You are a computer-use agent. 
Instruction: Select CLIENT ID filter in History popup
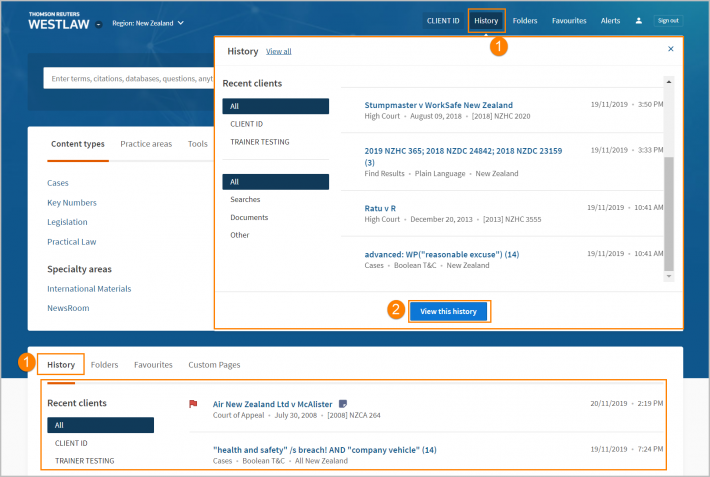point(246,124)
